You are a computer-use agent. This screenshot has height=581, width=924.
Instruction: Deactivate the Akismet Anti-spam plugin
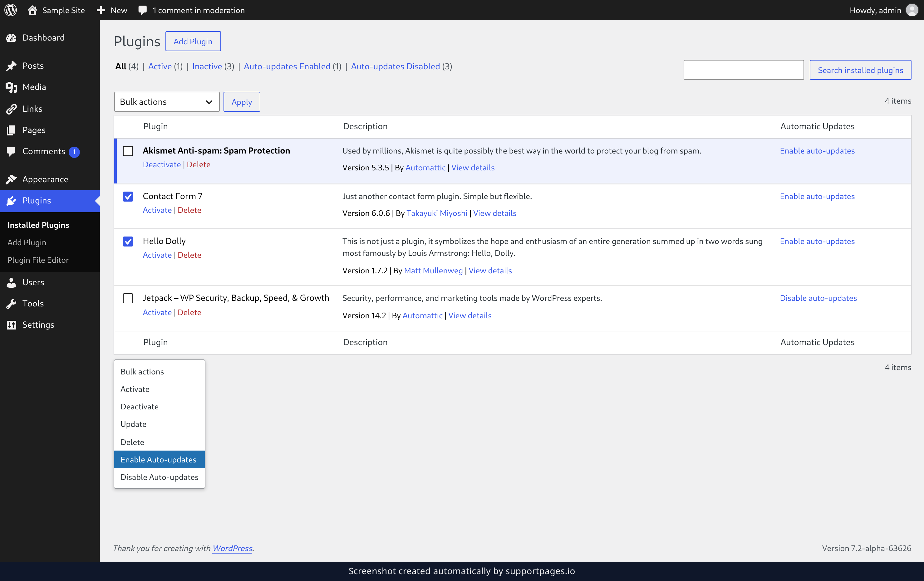point(162,164)
